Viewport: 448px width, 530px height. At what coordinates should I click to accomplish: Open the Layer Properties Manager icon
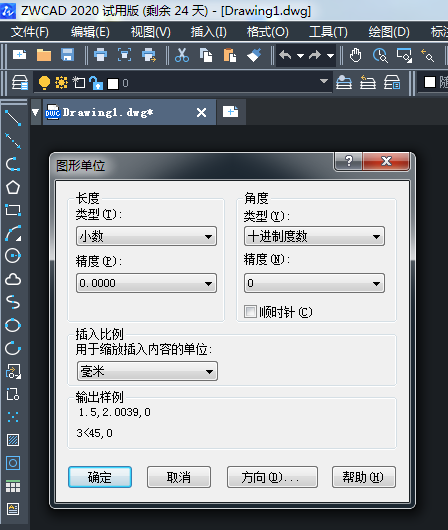20,83
